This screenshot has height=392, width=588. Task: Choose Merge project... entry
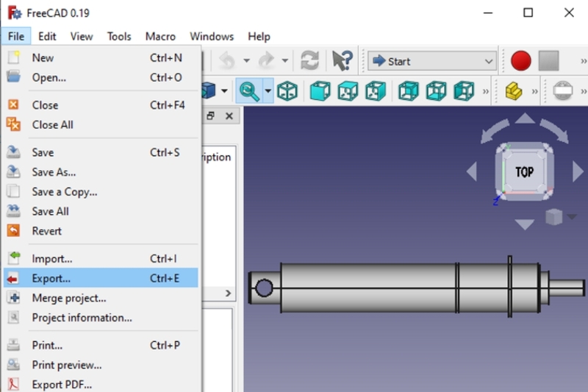click(x=101, y=298)
